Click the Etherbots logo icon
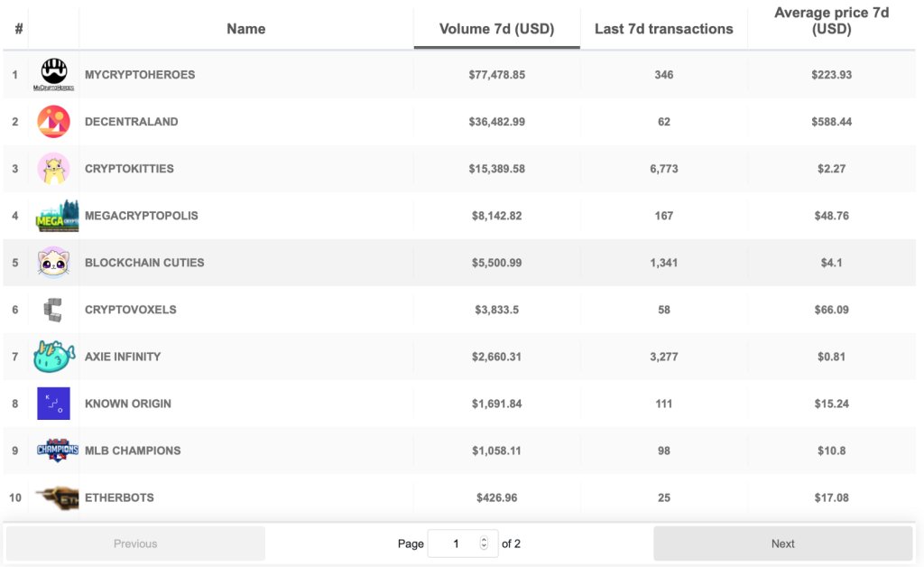The width and height of the screenshot is (924, 567). click(57, 497)
